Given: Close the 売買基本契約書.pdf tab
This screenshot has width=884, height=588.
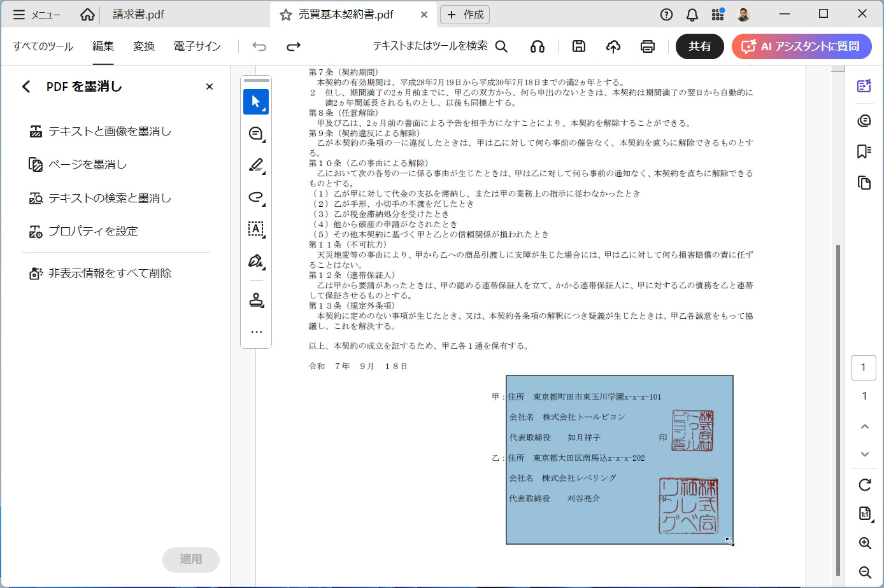Looking at the screenshot, I should tap(424, 15).
